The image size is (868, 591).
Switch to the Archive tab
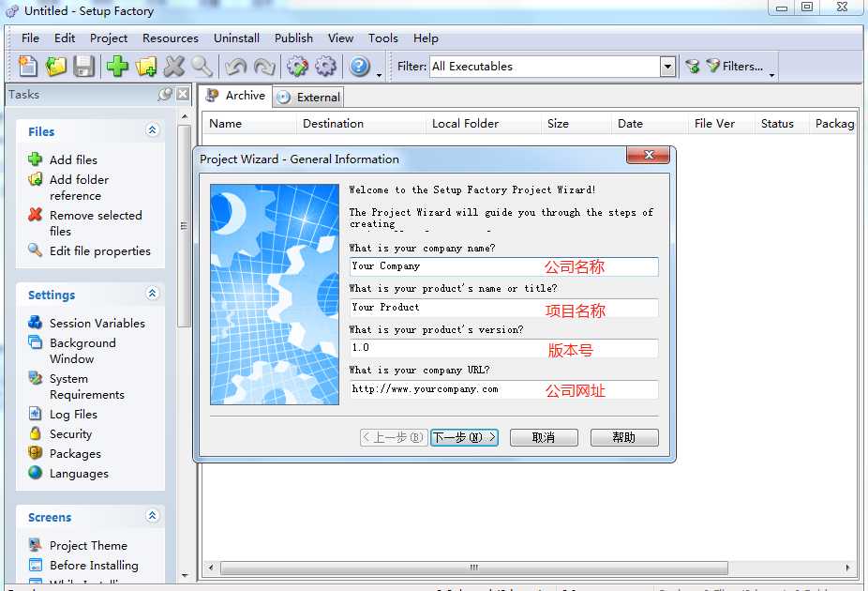235,96
